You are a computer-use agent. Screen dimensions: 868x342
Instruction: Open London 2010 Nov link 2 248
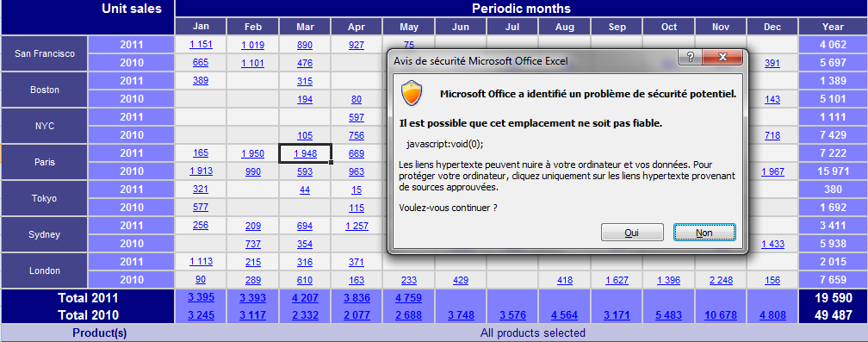721,280
